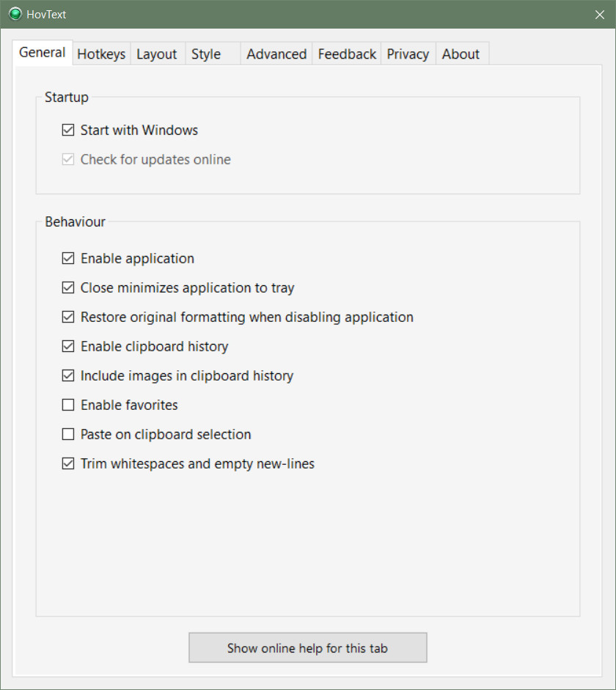Toggle Check for updates online checkbox

pos(68,159)
